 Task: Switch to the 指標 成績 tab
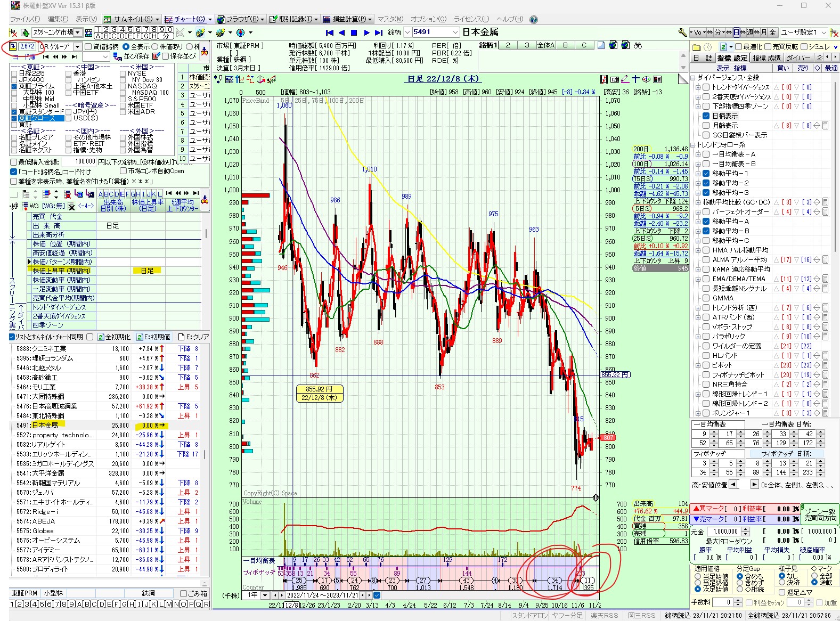pyautogui.click(x=766, y=58)
